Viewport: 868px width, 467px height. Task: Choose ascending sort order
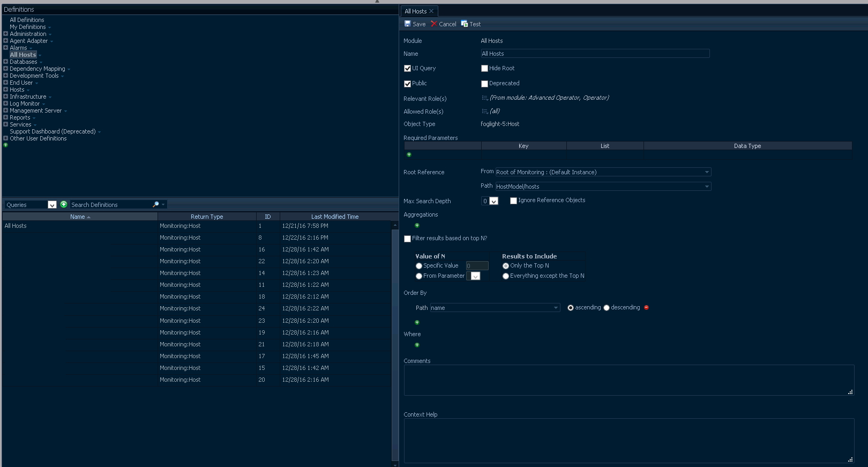[x=571, y=308]
